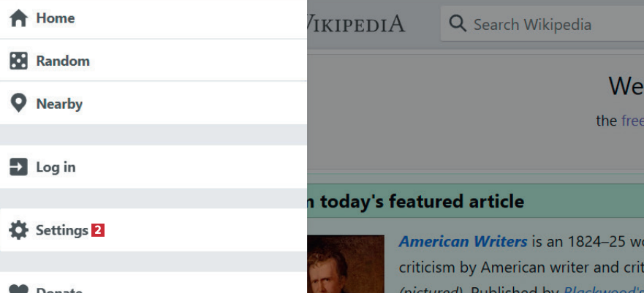Click the today's featured article heading
644x293 pixels.
click(x=417, y=202)
